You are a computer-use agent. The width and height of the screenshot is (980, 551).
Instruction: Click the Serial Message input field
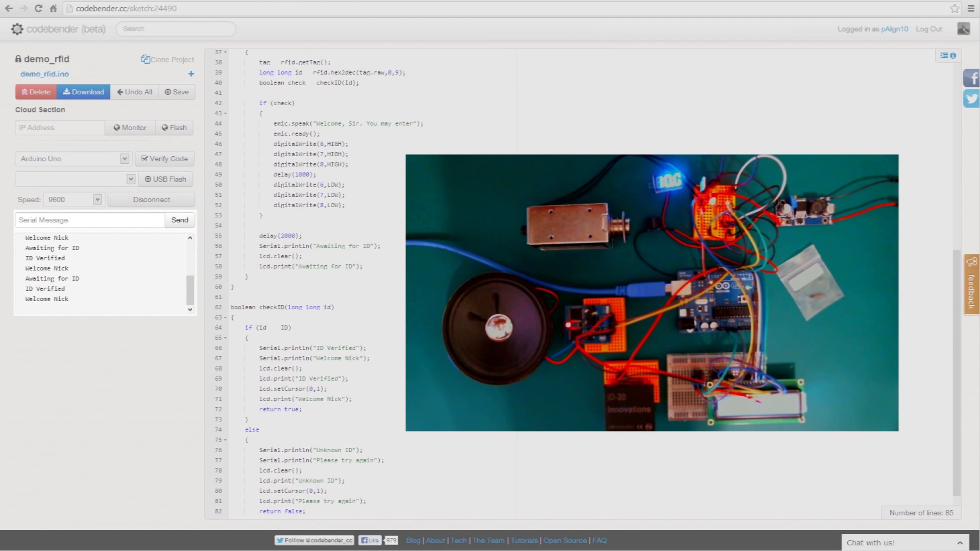click(90, 220)
